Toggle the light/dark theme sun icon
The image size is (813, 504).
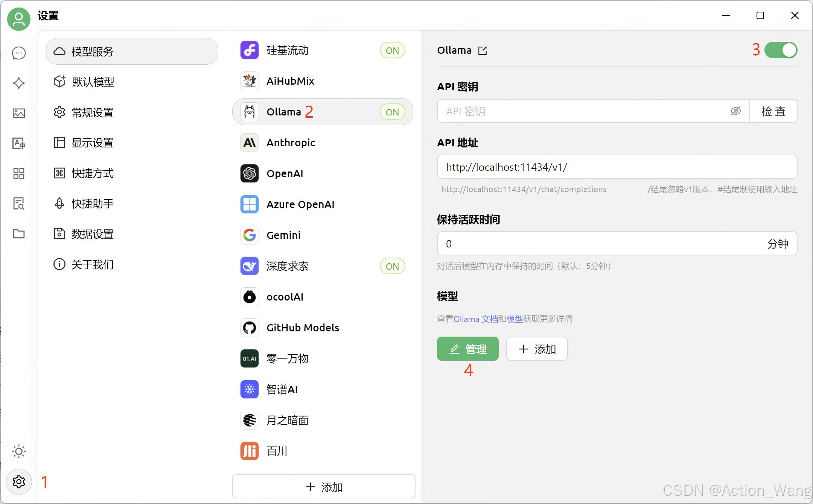pos(19,451)
